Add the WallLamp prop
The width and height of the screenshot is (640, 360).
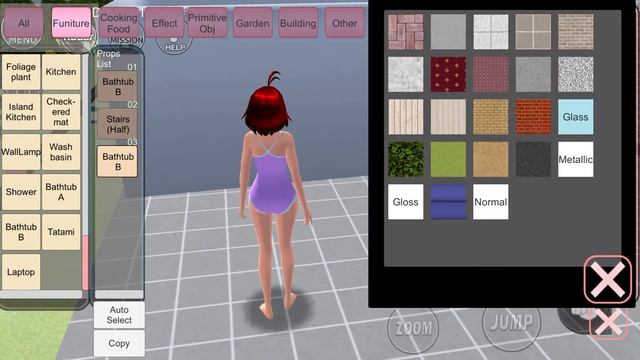click(21, 152)
